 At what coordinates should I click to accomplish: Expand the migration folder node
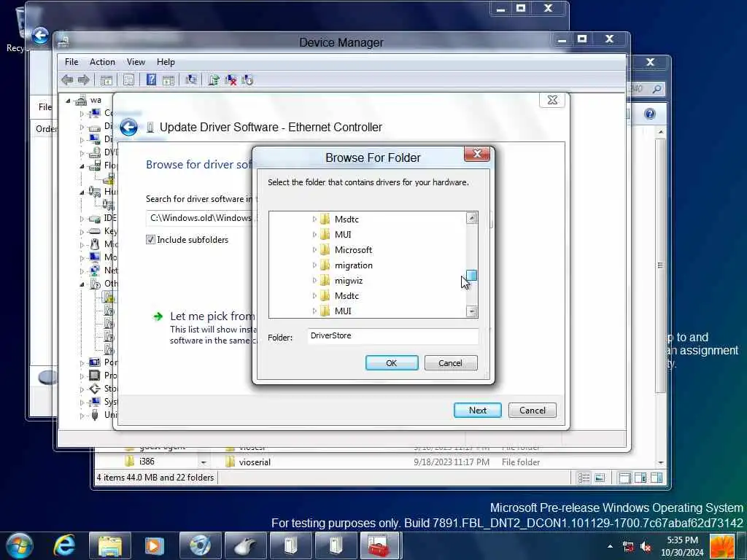tap(314, 265)
